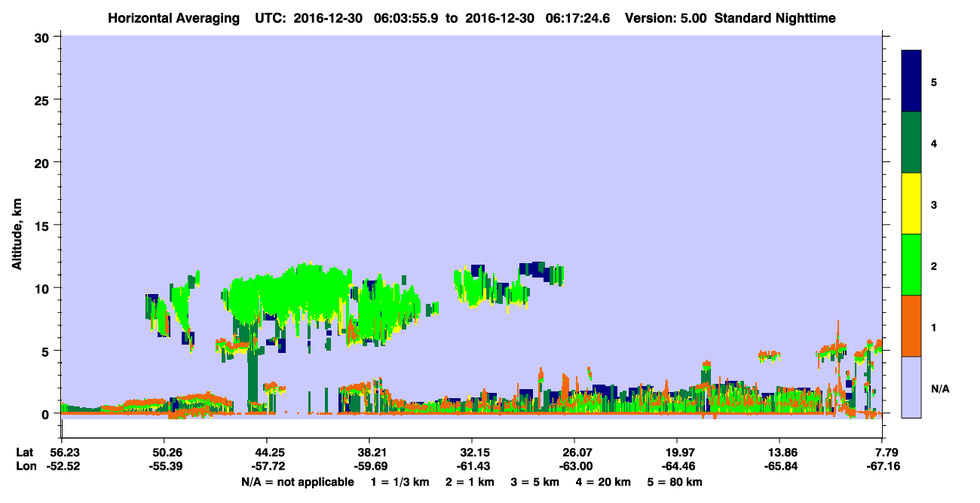Screen dimensions: 980x503
Task: Click the "N/A = not applicable" legend text
Action: click(x=298, y=482)
